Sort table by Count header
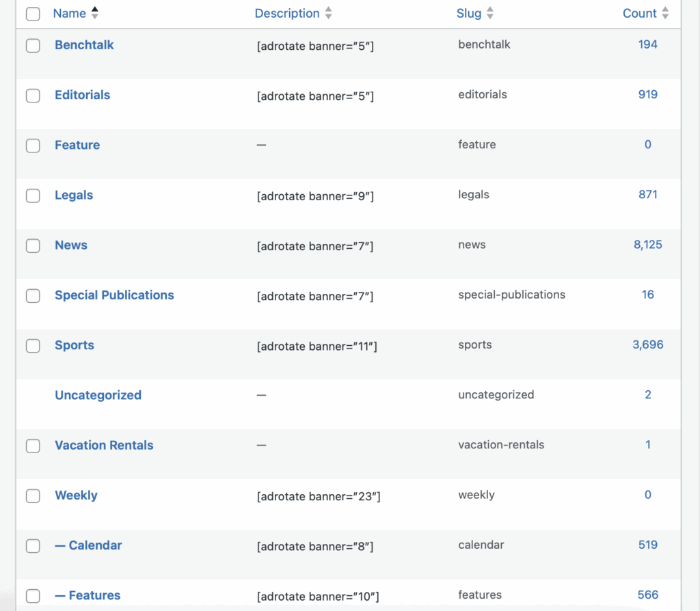Image resolution: width=700 pixels, height=611 pixels. click(639, 13)
